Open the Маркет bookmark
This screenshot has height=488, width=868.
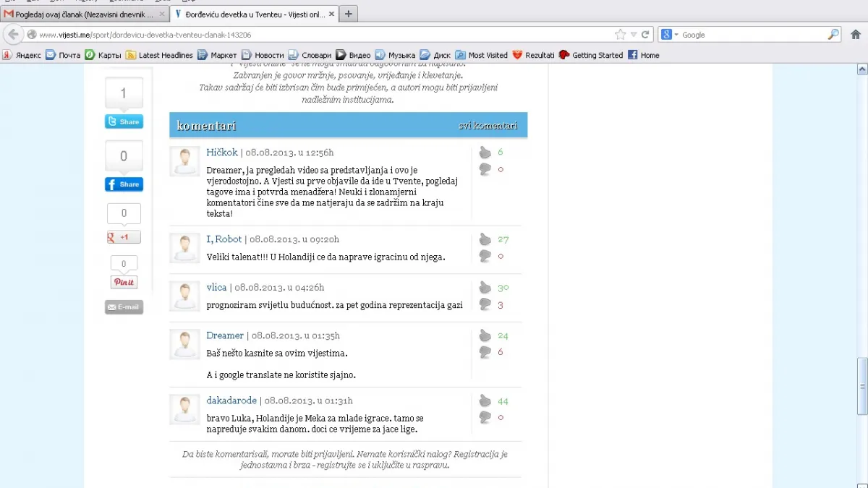pyautogui.click(x=217, y=55)
